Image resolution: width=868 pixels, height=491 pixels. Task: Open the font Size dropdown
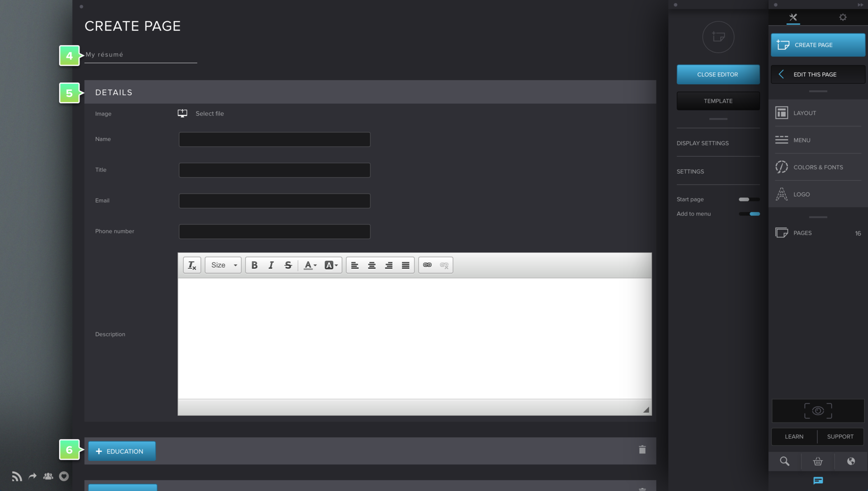coord(223,265)
